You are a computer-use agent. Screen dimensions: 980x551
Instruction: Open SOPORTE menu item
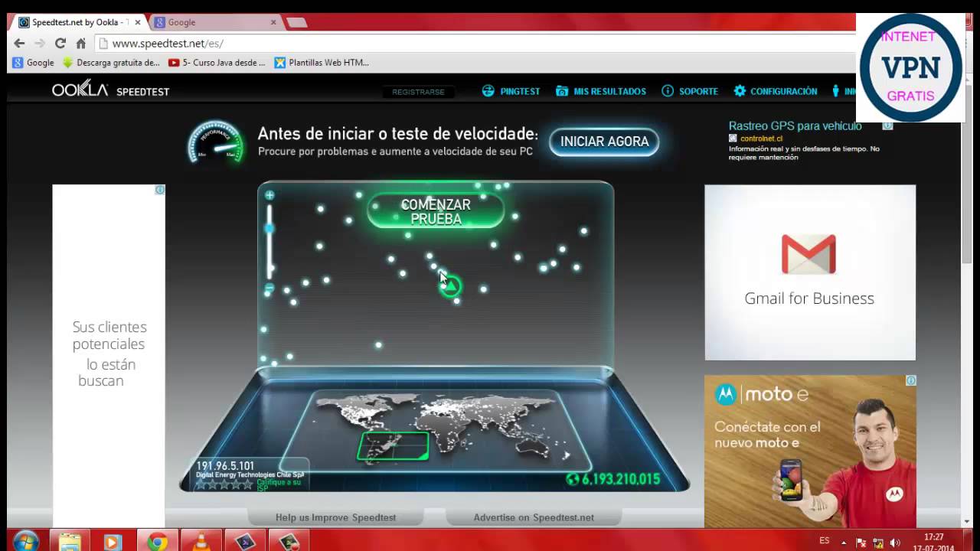[698, 91]
